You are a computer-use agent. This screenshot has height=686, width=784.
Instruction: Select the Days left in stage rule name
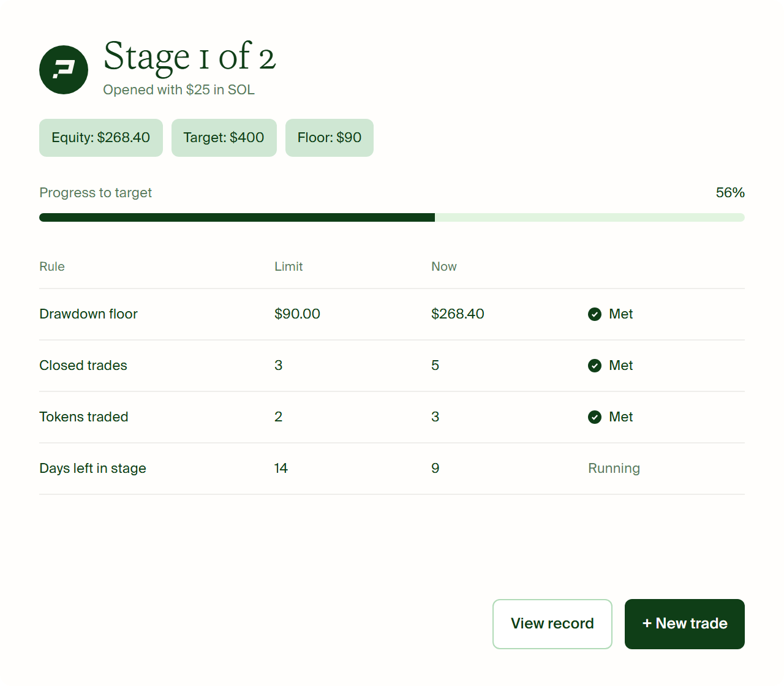point(93,469)
